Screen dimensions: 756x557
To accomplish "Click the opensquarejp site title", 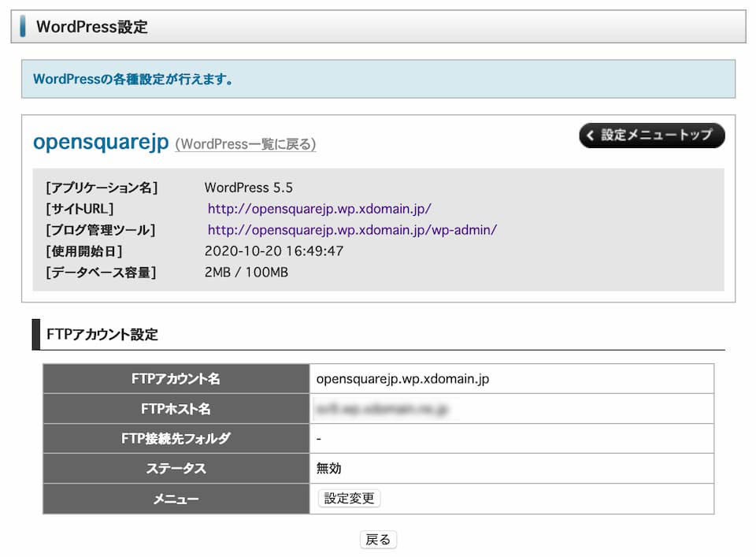I will 101,142.
